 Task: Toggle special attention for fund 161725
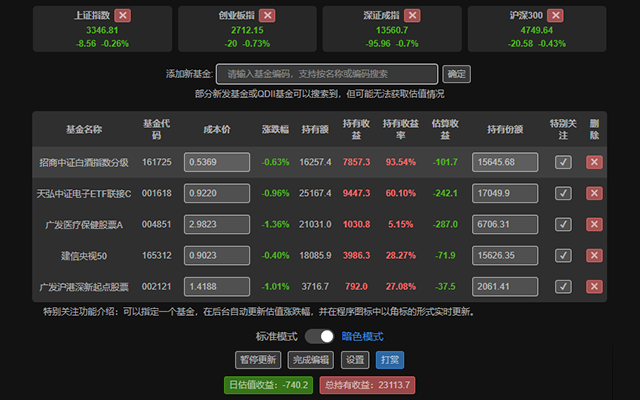(563, 162)
